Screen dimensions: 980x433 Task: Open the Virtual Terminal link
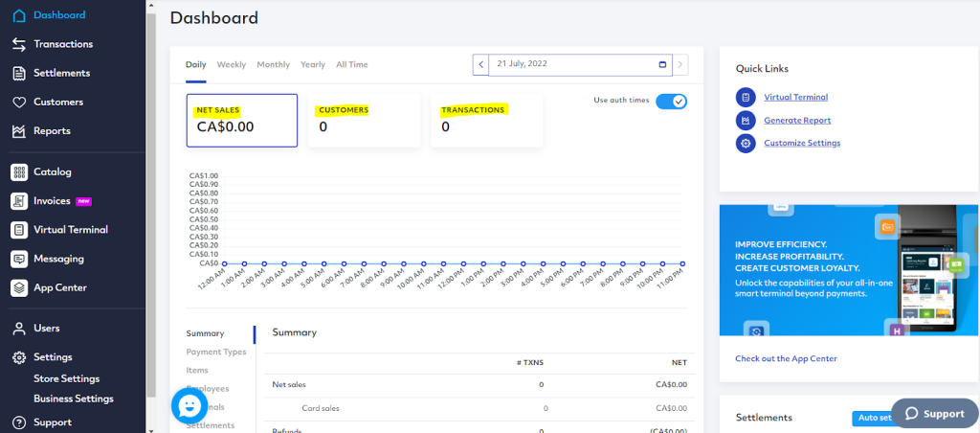coord(795,97)
